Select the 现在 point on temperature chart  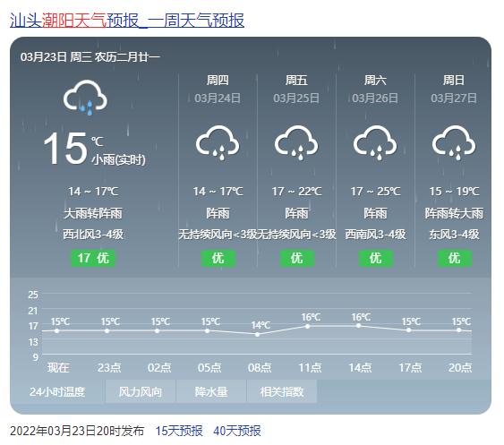[x=57, y=330]
